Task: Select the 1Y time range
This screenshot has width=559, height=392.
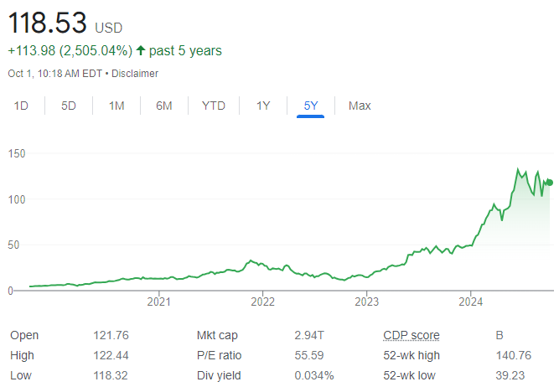Action: pyautogui.click(x=263, y=106)
